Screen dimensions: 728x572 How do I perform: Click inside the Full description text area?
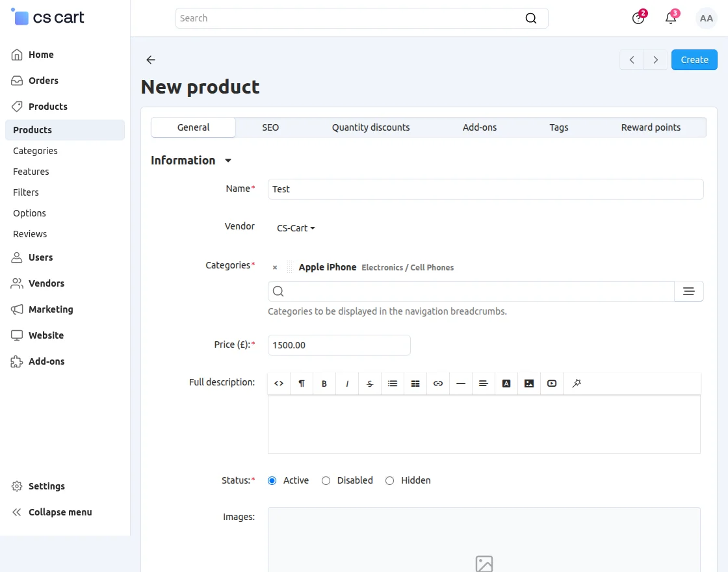pos(484,424)
